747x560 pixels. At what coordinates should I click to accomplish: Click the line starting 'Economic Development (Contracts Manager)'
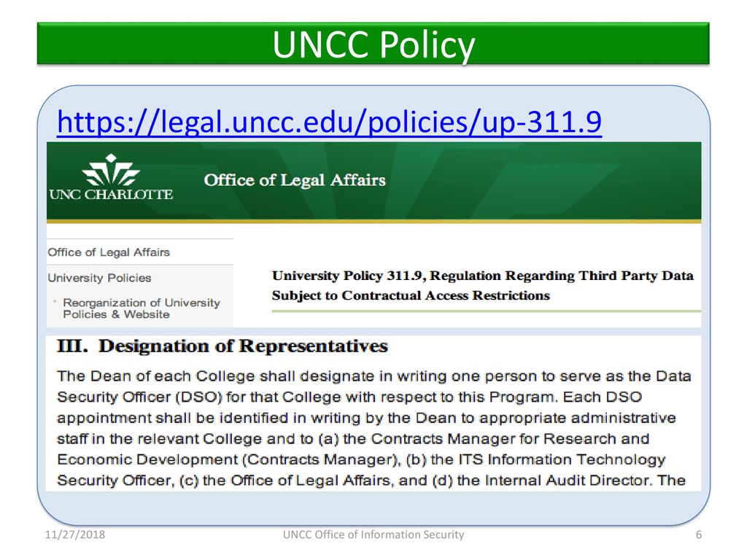click(361, 459)
